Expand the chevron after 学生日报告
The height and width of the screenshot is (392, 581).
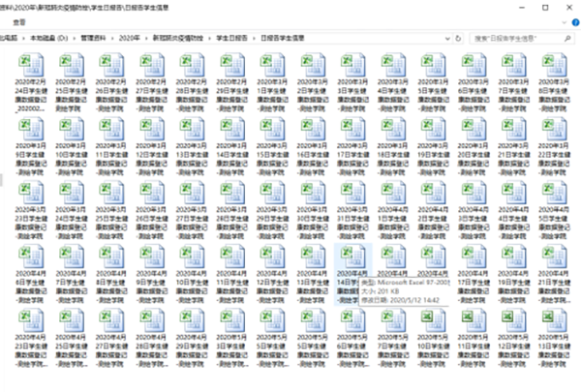pos(254,38)
